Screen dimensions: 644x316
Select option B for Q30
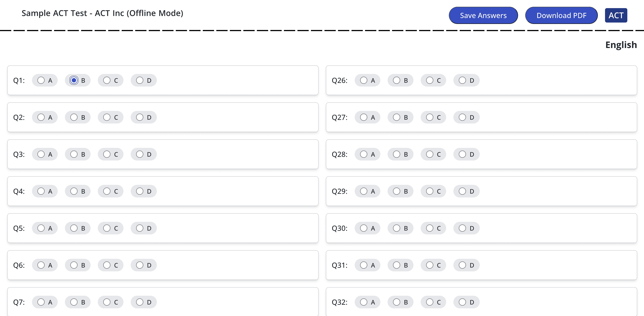click(x=397, y=228)
